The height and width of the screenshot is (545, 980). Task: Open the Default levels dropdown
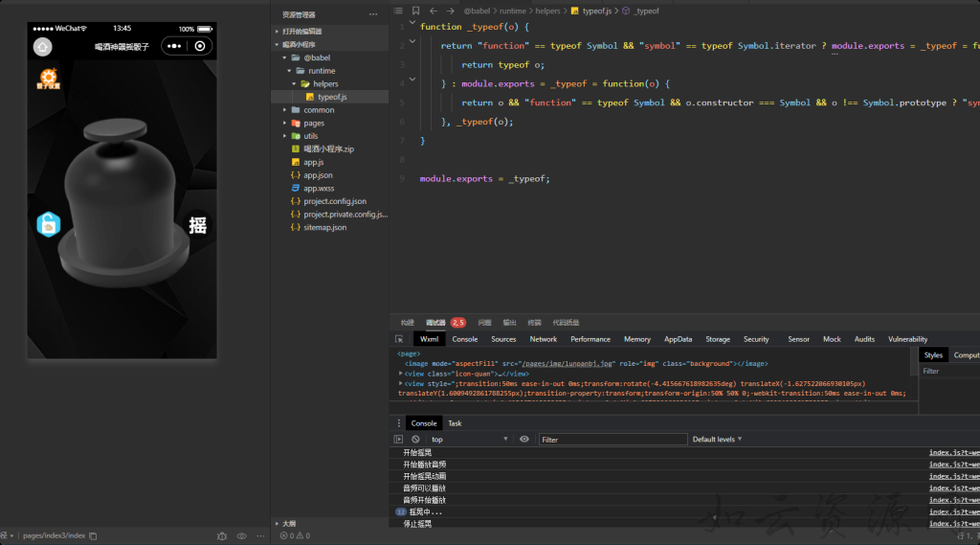click(717, 439)
